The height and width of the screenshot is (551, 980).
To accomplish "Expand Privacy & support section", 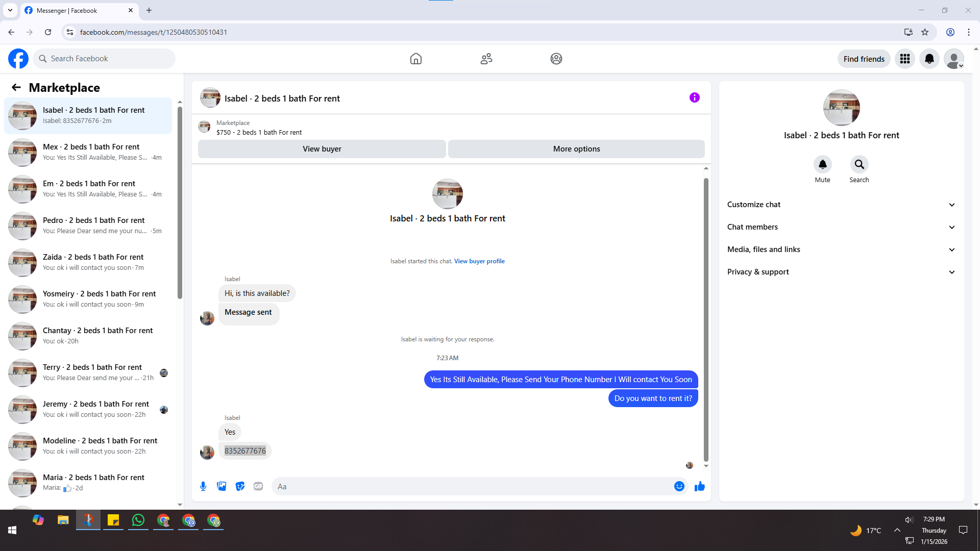I will (x=841, y=272).
